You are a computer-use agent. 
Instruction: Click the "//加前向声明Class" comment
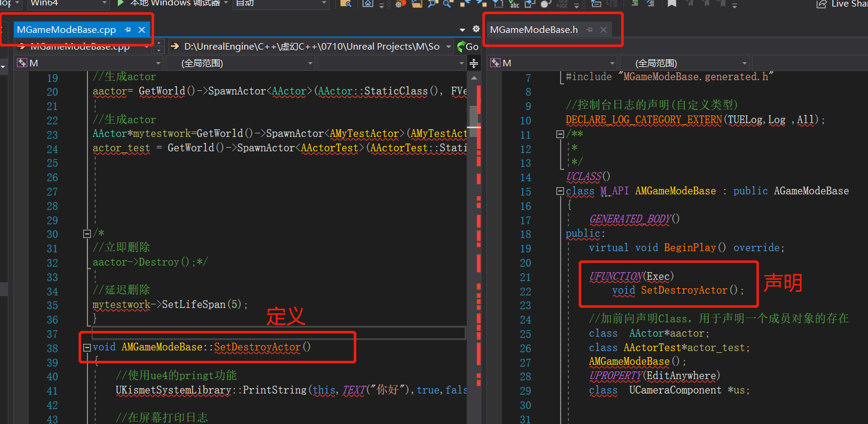point(719,319)
